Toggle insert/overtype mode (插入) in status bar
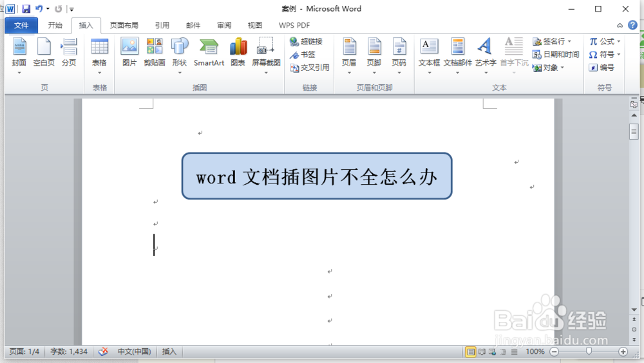Image resolution: width=644 pixels, height=363 pixels. (x=169, y=351)
